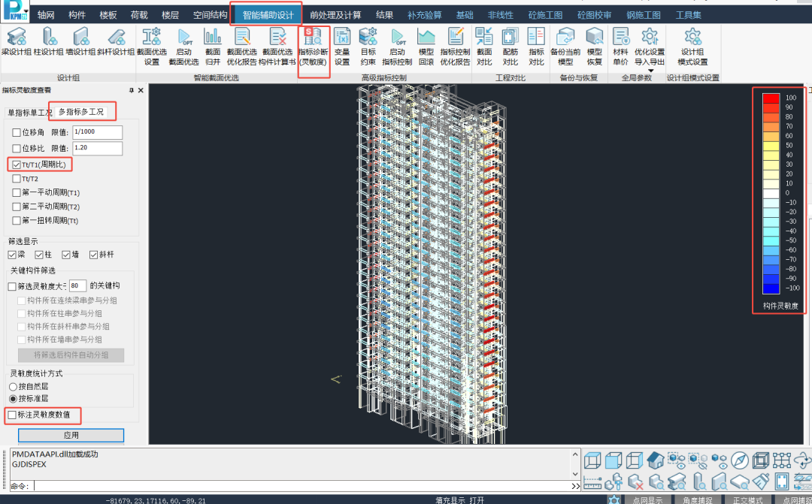
Task: Expand the 优化设置导入导出 dropdown
Action: (650, 71)
